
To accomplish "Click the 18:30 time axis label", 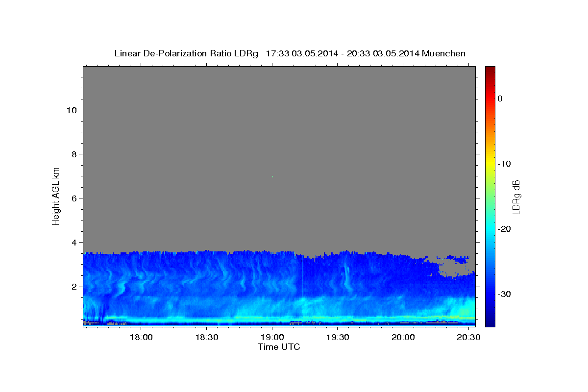I will [207, 337].
